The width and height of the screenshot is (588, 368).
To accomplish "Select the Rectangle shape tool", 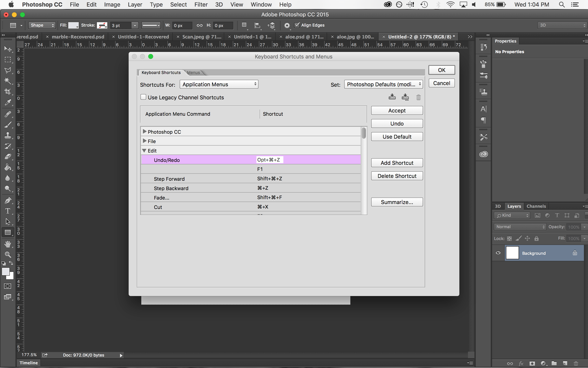I will pos(8,232).
